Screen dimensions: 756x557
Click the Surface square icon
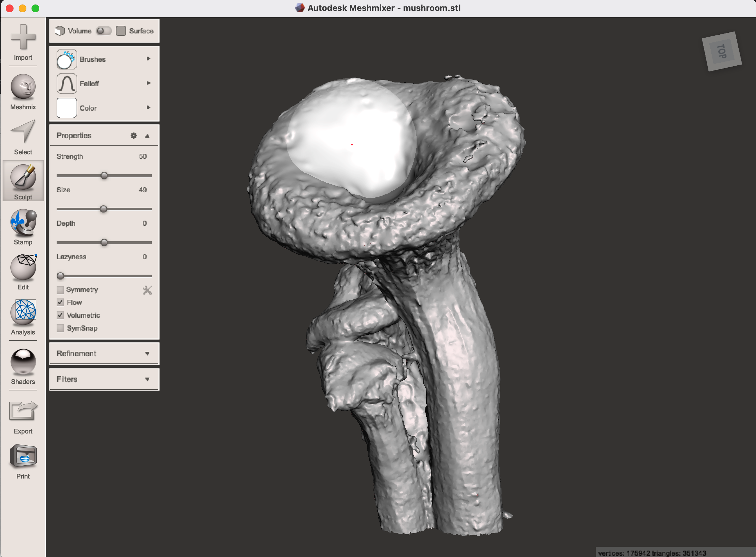tap(121, 31)
